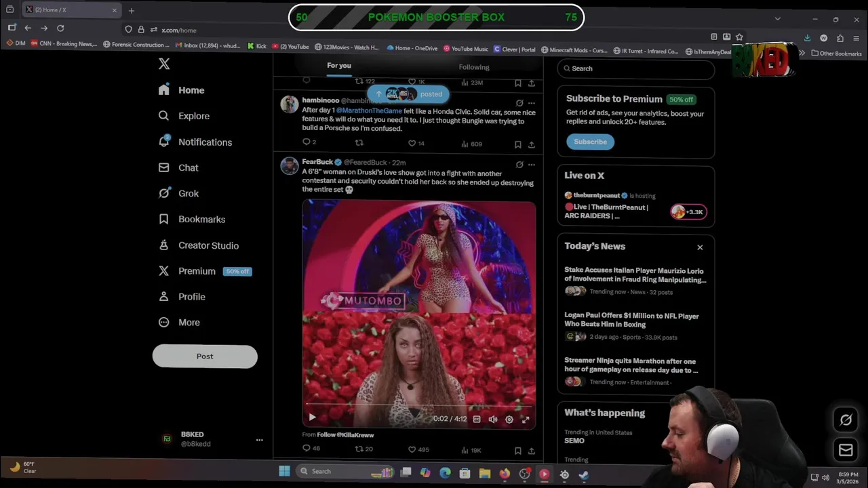Dismiss the Today's News panel

(700, 247)
